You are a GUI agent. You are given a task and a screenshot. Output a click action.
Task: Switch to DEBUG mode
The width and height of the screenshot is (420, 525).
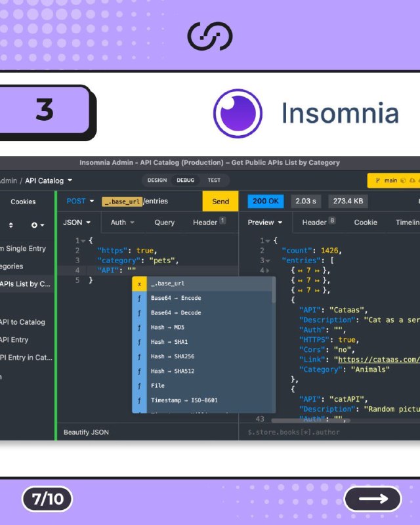(186, 180)
